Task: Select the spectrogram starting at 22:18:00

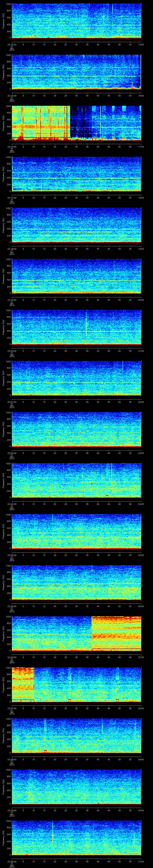Action: click(x=76, y=225)
